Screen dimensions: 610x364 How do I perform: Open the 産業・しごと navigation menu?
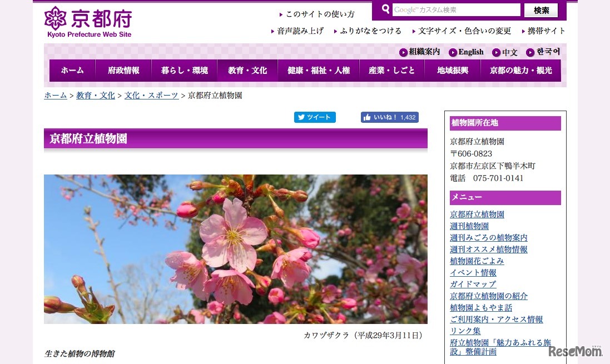click(x=391, y=70)
